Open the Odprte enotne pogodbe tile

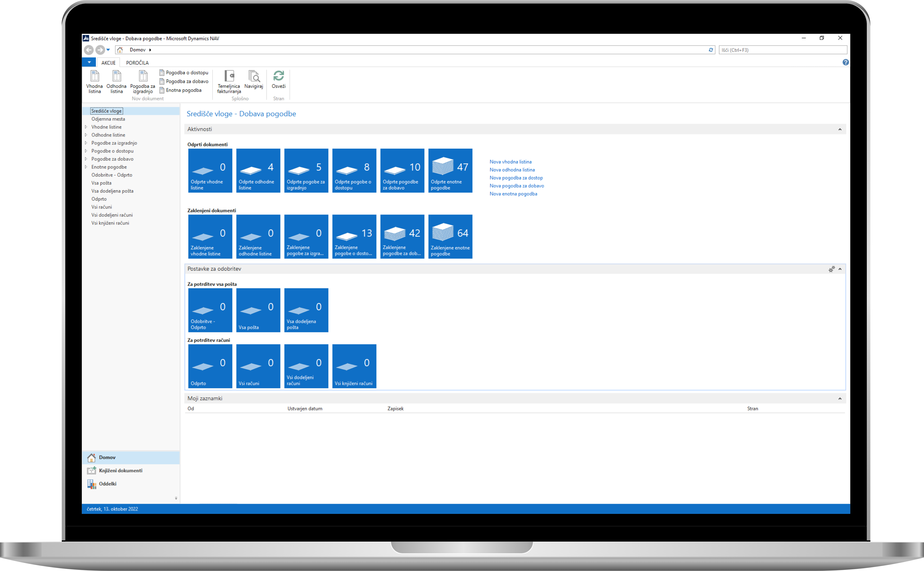pos(450,171)
